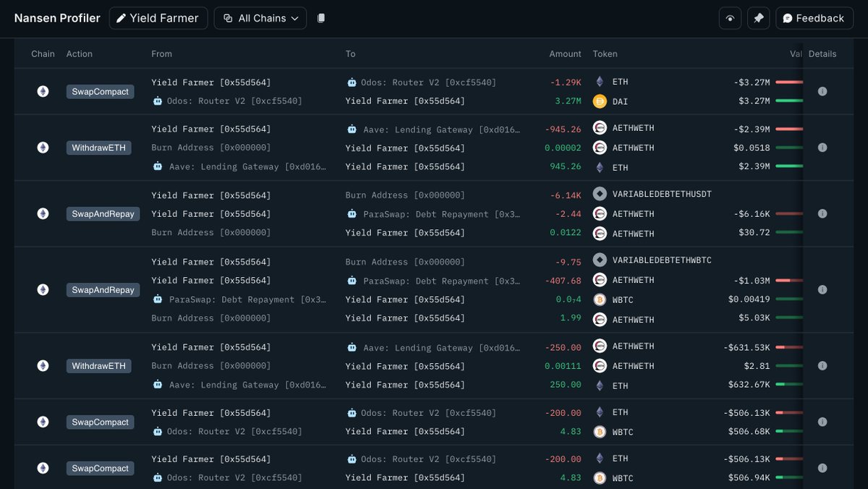868x489 pixels.
Task: Click the SwapCompact badge in the $506.68K row
Action: tap(101, 422)
